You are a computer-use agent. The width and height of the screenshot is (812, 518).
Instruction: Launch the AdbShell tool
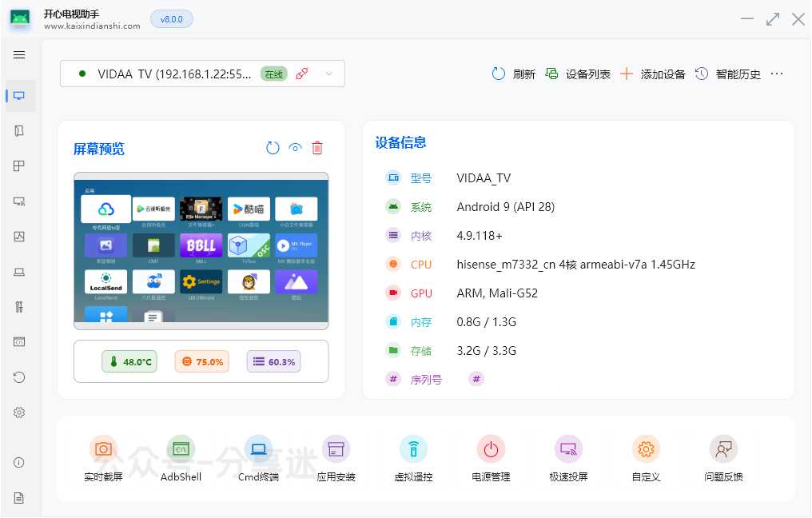click(x=180, y=448)
